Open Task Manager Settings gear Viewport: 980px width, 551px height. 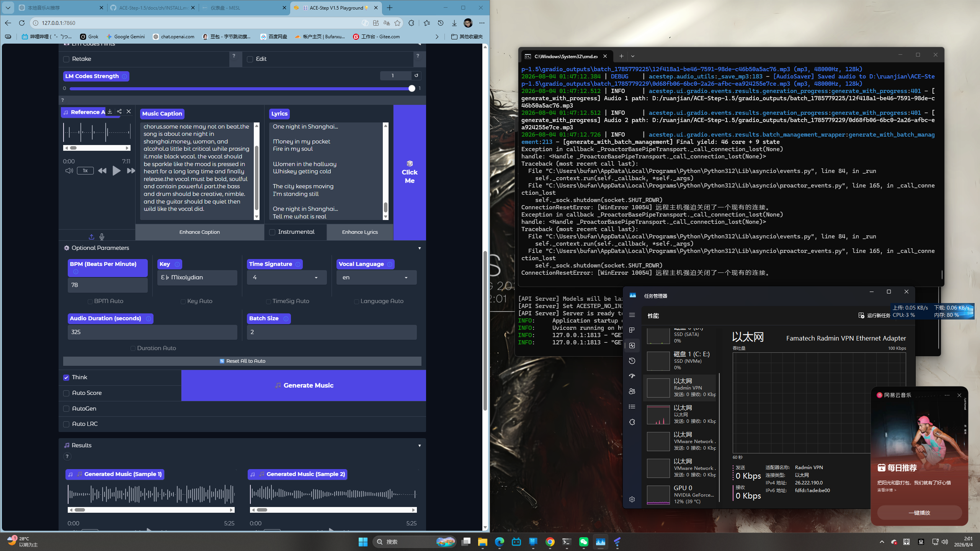(632, 499)
